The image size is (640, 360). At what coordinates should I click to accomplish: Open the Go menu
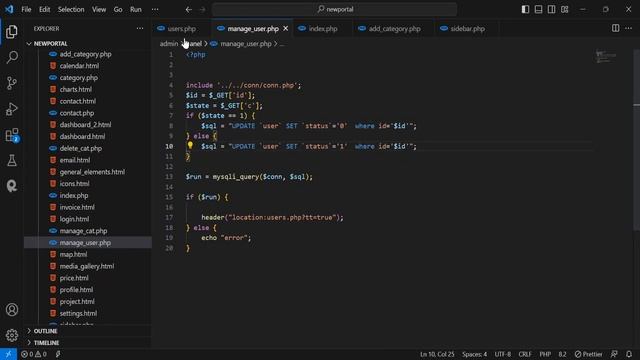pos(118,9)
